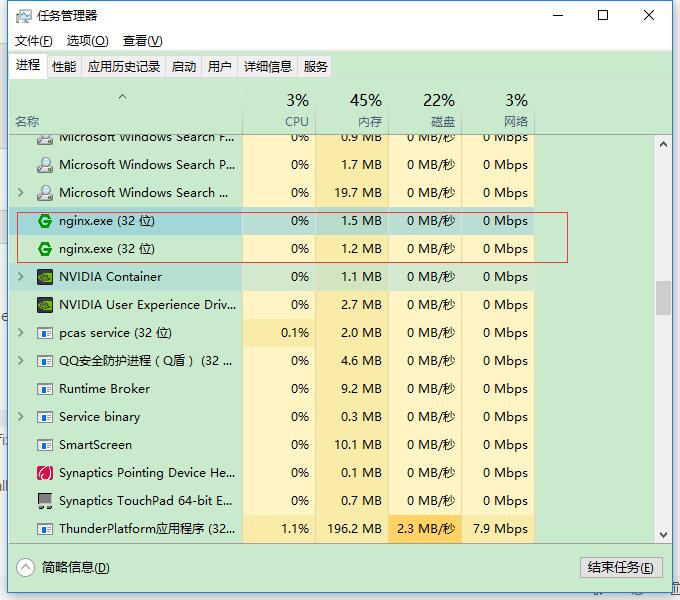
Task: Click the 1.5 MB memory value of nginx.exe
Action: (x=361, y=221)
